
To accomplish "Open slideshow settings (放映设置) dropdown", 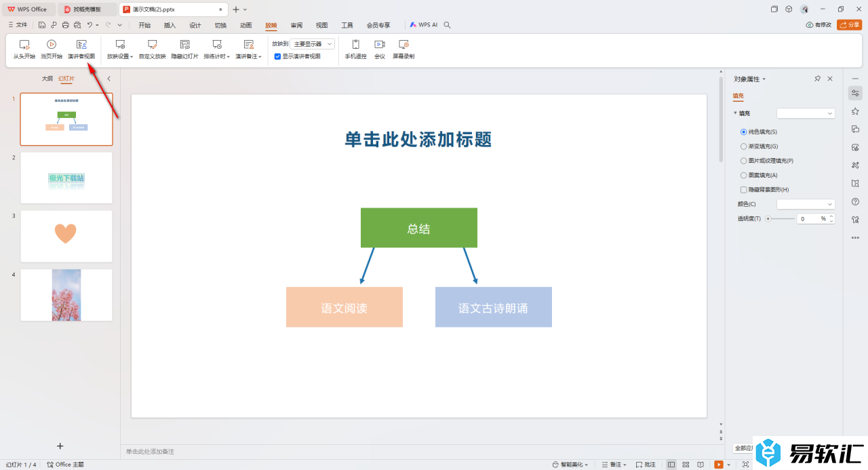I will pyautogui.click(x=120, y=50).
